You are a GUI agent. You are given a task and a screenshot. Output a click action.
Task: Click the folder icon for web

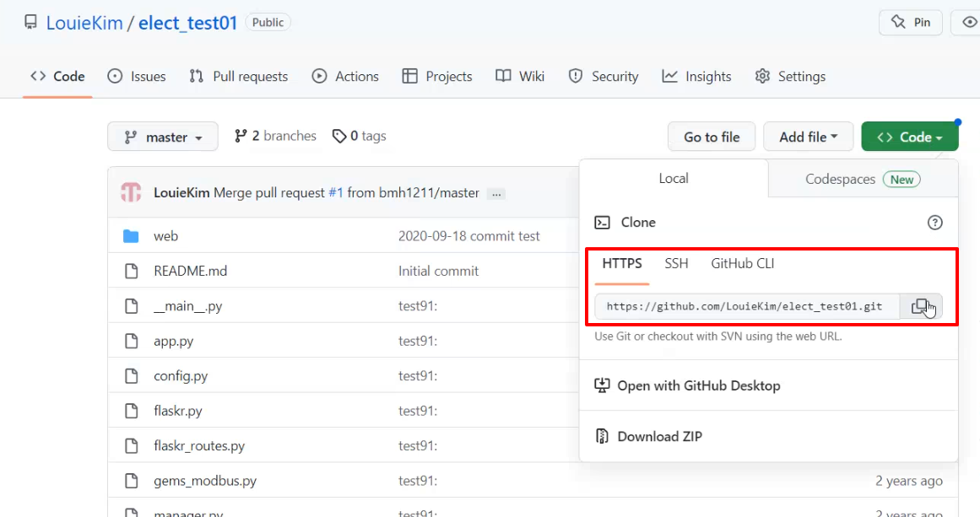coord(131,236)
